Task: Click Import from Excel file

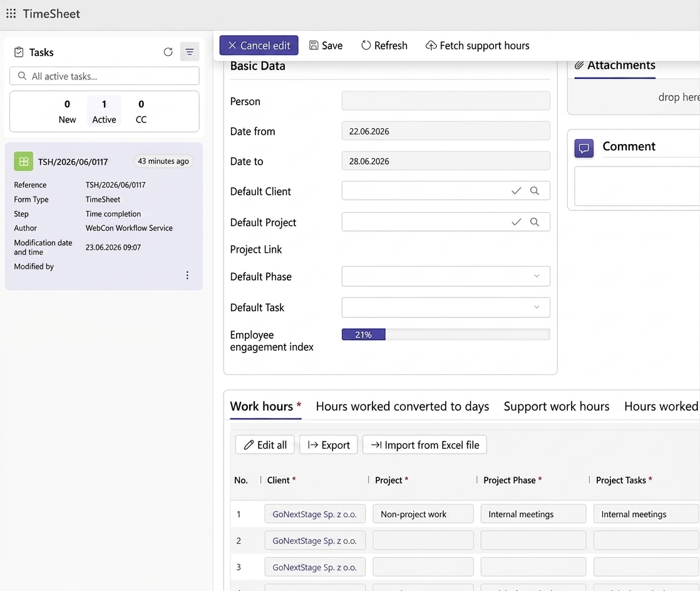Action: click(425, 445)
